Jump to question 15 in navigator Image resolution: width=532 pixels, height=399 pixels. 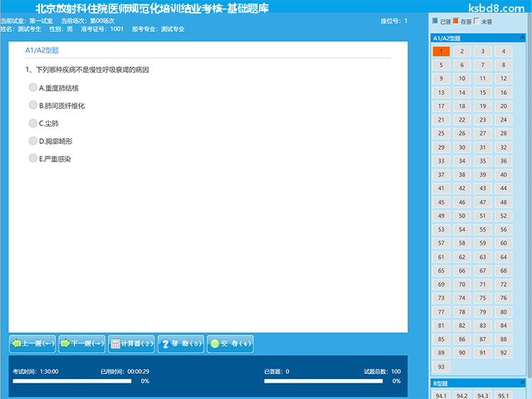(x=483, y=92)
